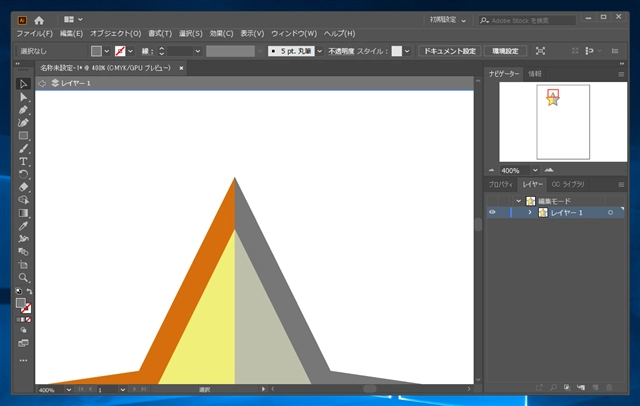
Task: Open the stroke weight dropdown
Action: point(198,51)
